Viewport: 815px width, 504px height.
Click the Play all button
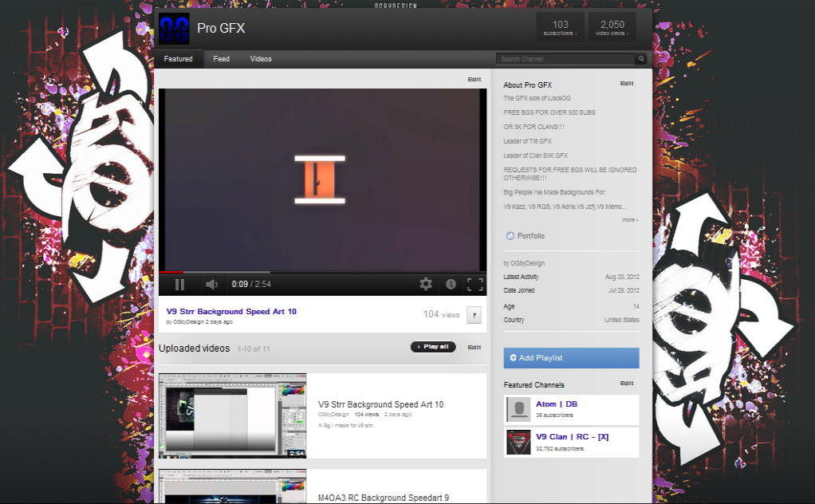coord(433,347)
